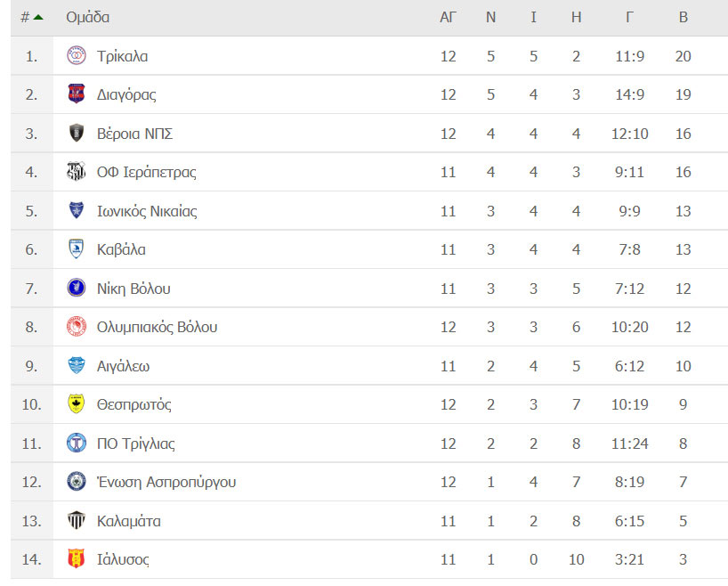Sort by the ΑΓ matches column header
This screenshot has width=728, height=586.
[x=448, y=17]
